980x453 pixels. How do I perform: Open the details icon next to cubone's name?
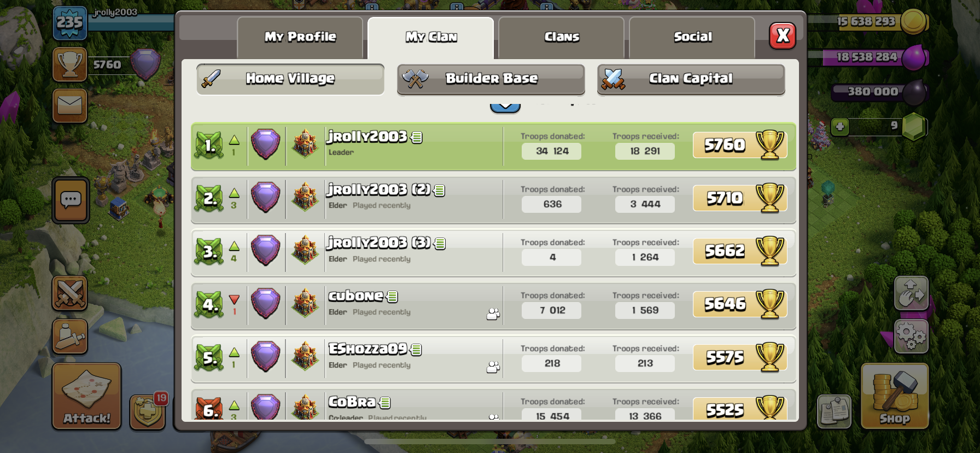point(392,297)
